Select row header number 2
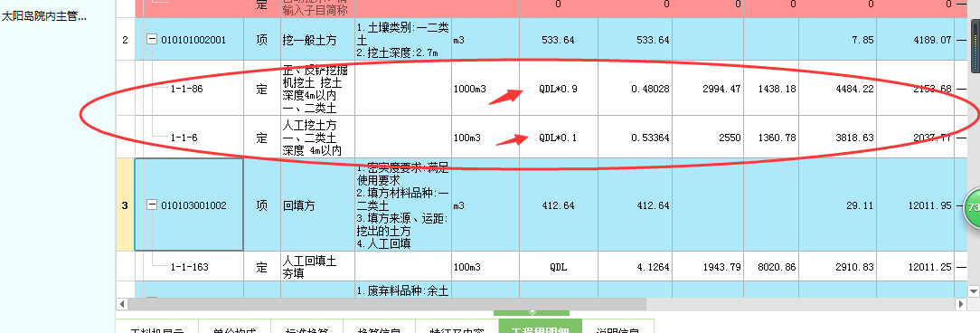This screenshot has height=333, width=980. [x=125, y=40]
